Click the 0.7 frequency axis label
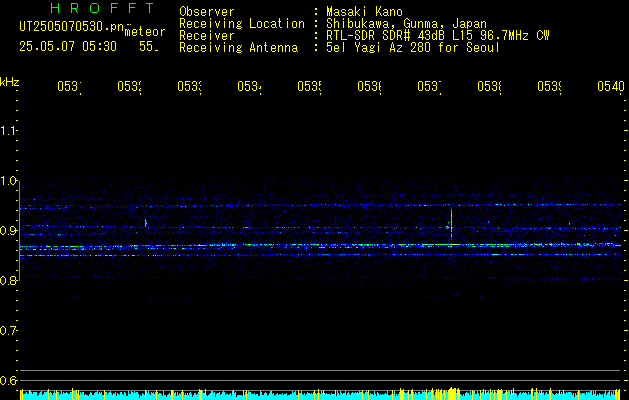Screen dimensions: 629x400 (8, 331)
